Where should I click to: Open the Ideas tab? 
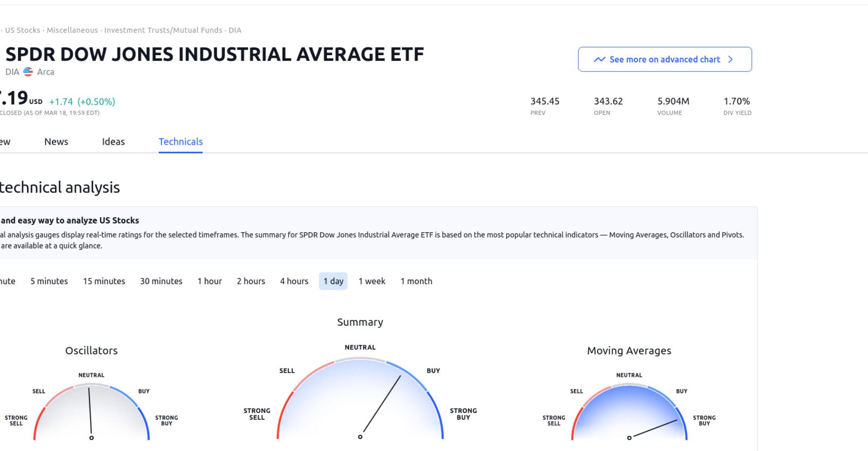point(113,142)
